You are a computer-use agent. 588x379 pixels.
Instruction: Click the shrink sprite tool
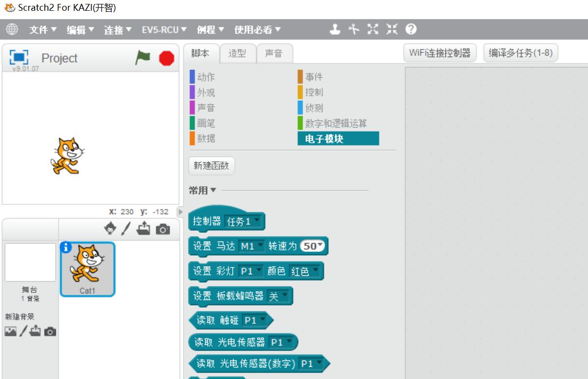(392, 29)
